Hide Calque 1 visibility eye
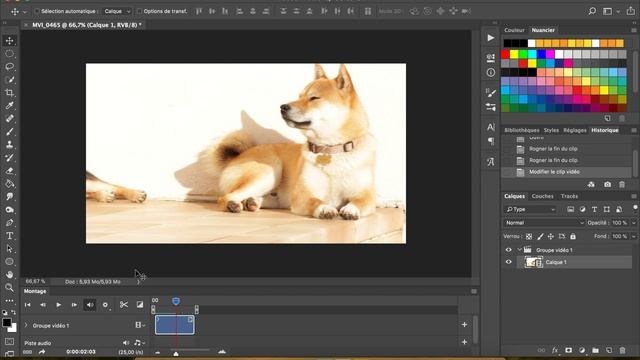 (x=509, y=262)
